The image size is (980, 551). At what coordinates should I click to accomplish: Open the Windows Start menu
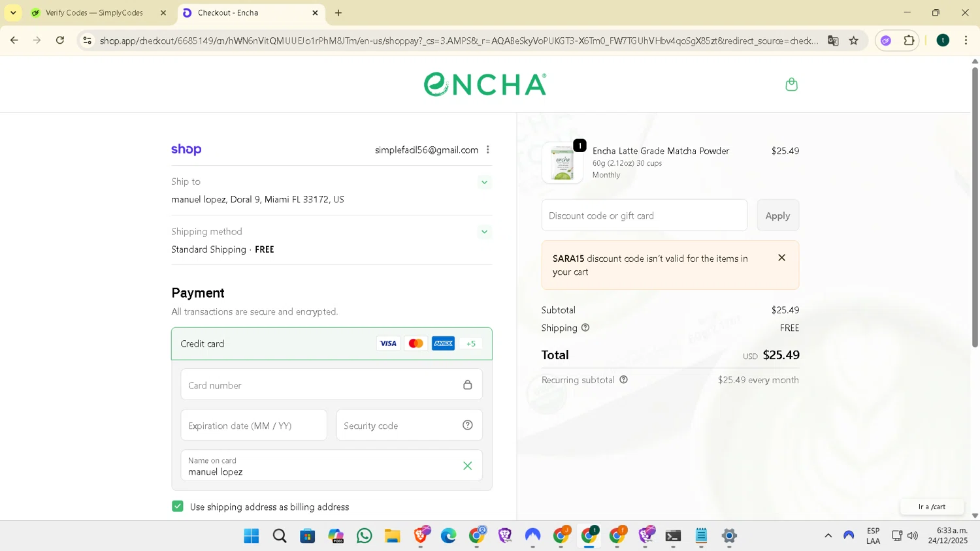[251, 536]
